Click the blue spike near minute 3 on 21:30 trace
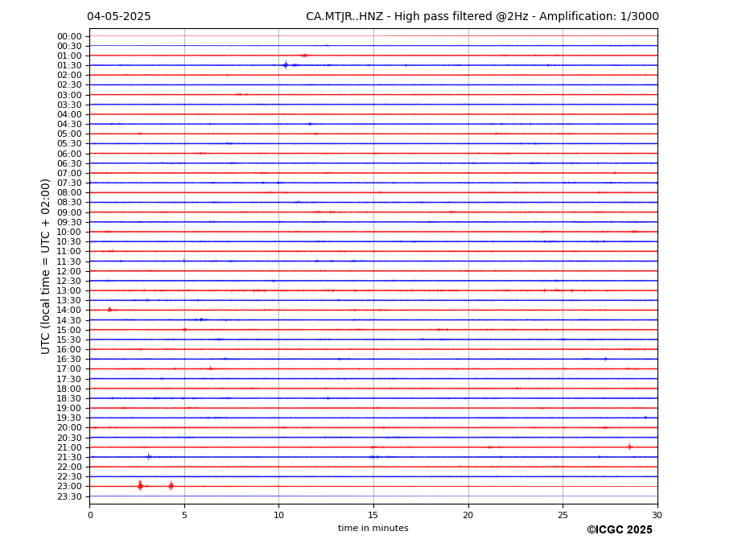The image size is (746, 560). click(x=148, y=457)
